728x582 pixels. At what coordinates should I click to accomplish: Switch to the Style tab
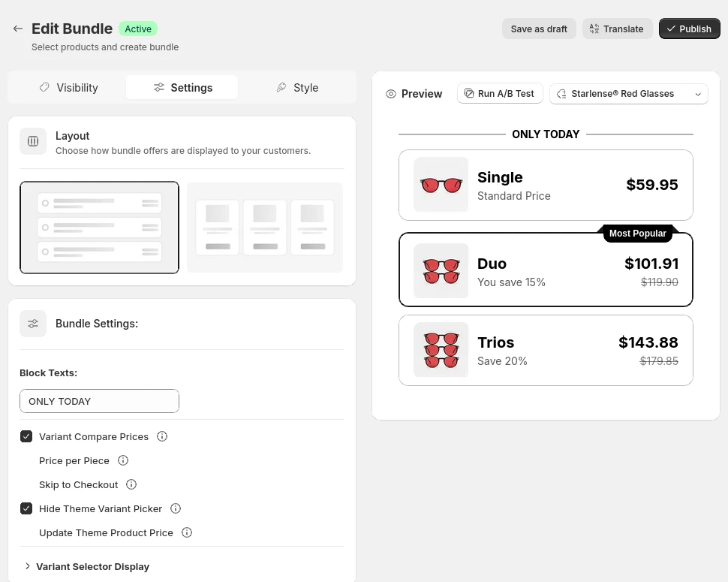(297, 88)
